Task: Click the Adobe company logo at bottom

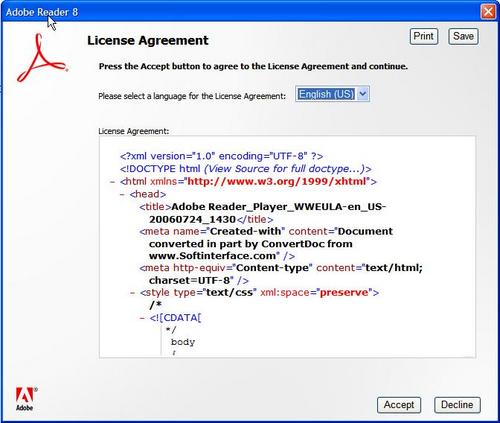Action: point(26,399)
